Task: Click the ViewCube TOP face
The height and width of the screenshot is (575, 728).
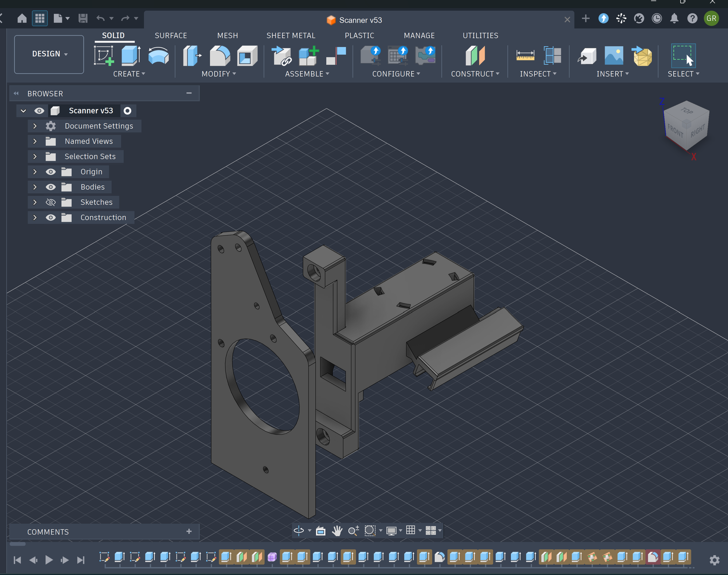Action: click(687, 110)
